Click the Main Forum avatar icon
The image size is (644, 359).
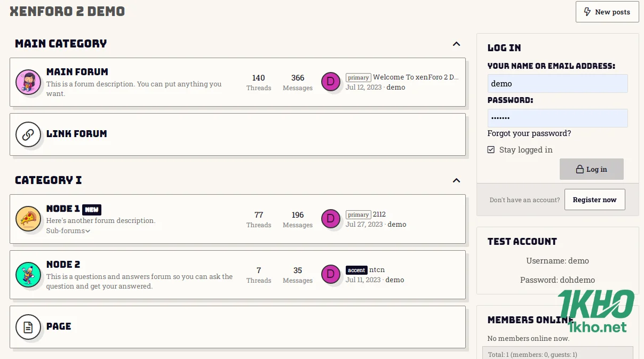28,81
